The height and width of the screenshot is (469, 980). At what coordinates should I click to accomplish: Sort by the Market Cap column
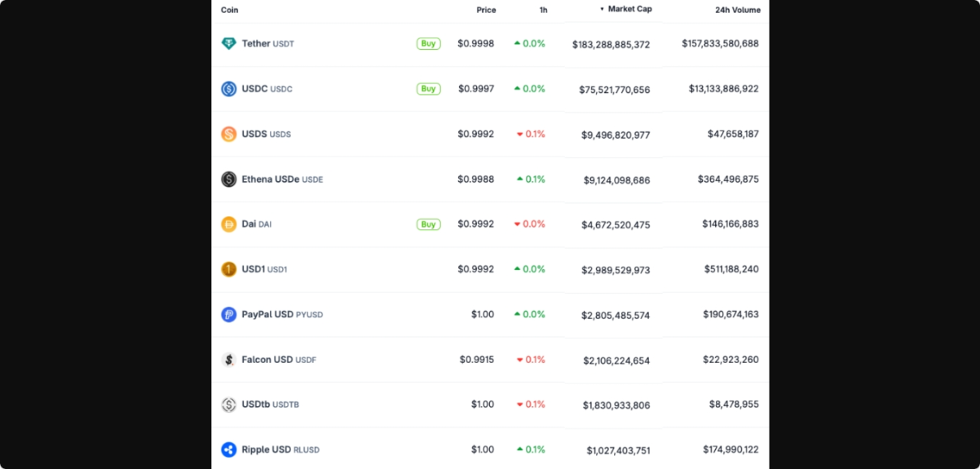tap(629, 9)
